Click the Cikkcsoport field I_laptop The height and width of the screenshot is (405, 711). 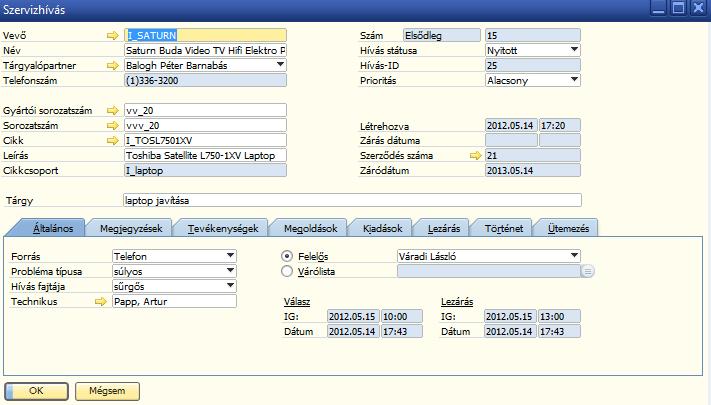(x=205, y=171)
